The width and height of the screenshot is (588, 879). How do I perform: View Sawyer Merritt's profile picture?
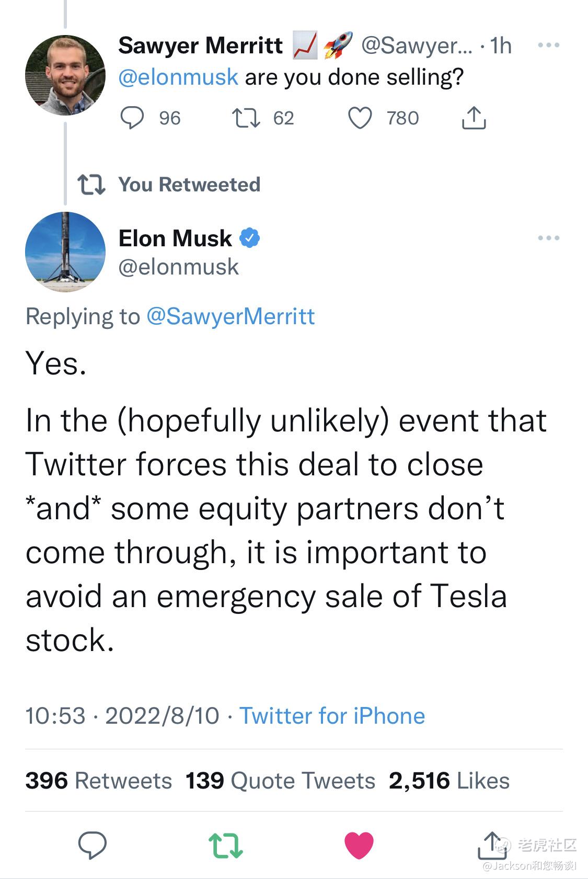click(65, 75)
